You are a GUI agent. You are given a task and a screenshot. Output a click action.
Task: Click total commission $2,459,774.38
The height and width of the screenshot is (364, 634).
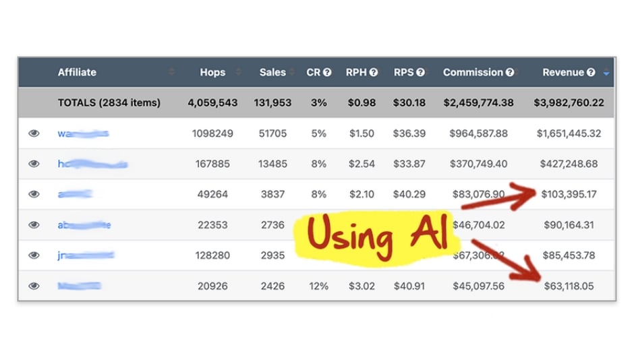point(478,102)
